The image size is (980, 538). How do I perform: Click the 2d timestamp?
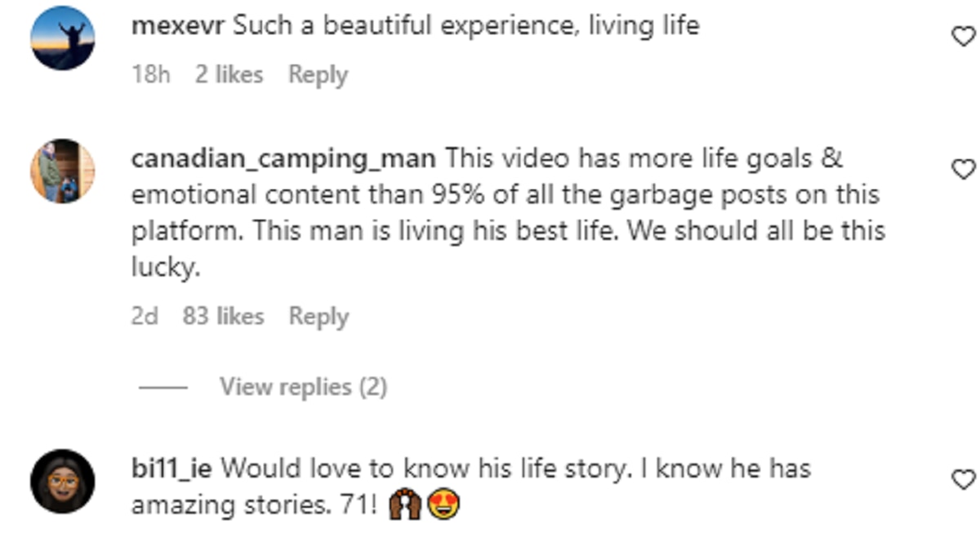pos(145,316)
